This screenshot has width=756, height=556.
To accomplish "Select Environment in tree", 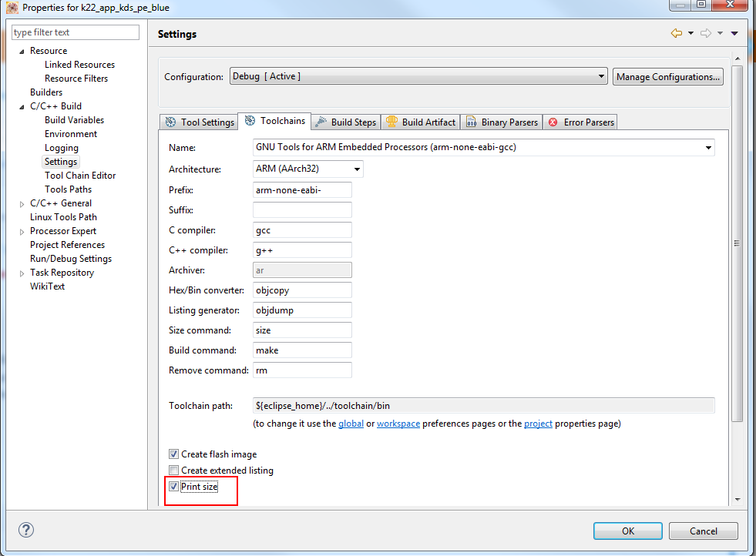I will click(x=71, y=133).
